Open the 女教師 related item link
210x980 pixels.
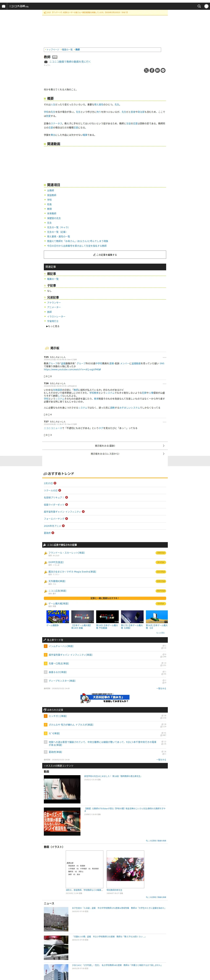pyautogui.click(x=50, y=191)
